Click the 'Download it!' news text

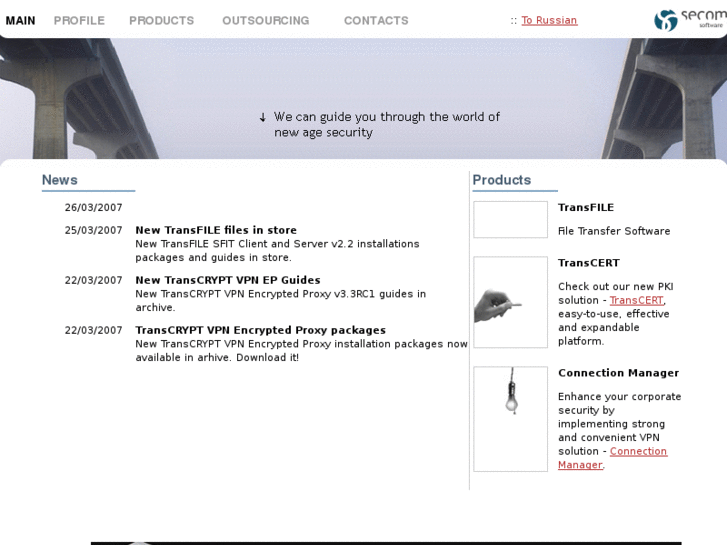pos(268,358)
